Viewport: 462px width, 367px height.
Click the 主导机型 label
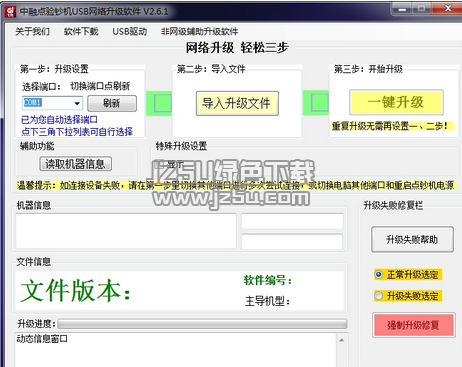(x=268, y=301)
